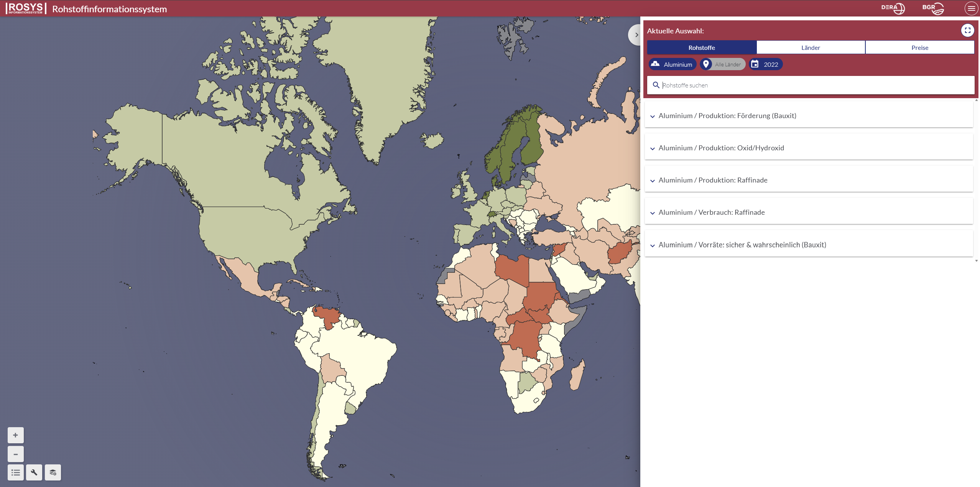980x487 pixels.
Task: Switch to the Preise tab
Action: [919, 48]
